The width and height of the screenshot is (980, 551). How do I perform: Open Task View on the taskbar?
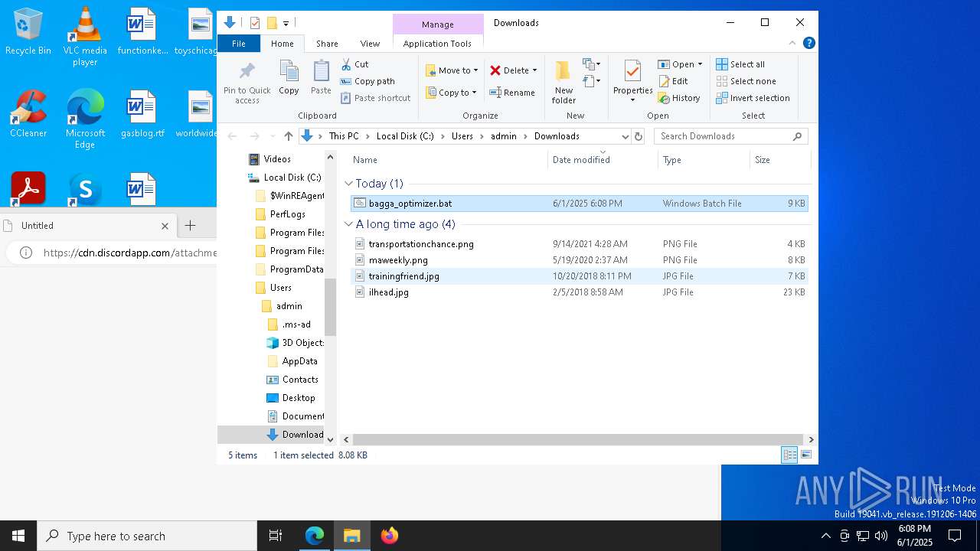[x=276, y=536]
